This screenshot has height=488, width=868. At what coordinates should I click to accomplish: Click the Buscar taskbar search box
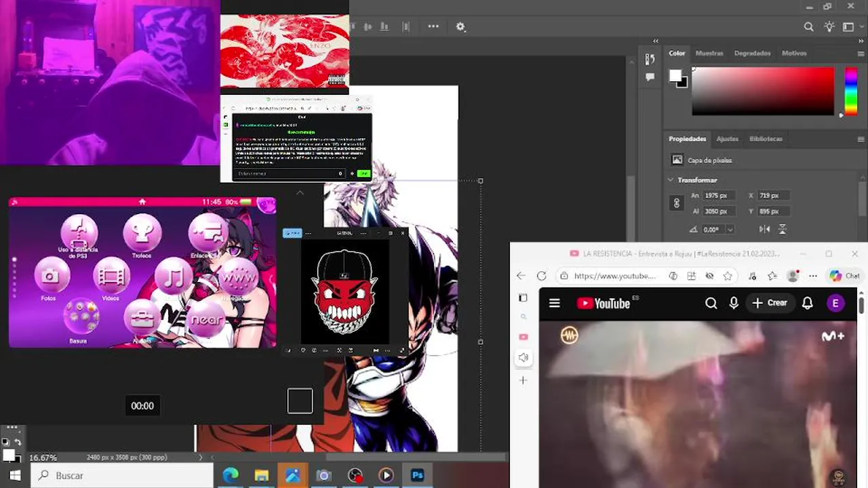click(123, 476)
